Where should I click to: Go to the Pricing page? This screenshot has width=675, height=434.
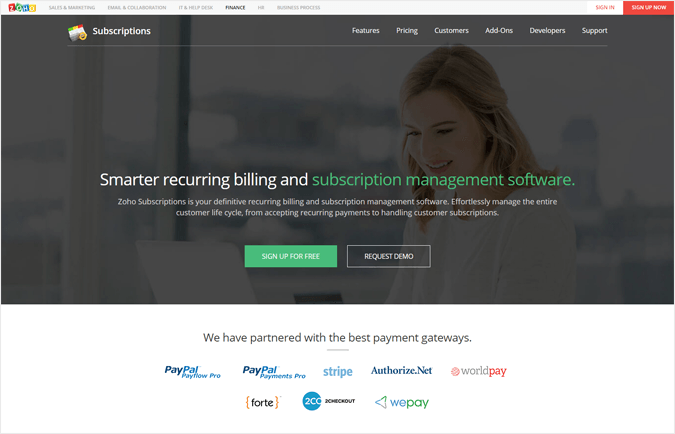pyautogui.click(x=407, y=31)
